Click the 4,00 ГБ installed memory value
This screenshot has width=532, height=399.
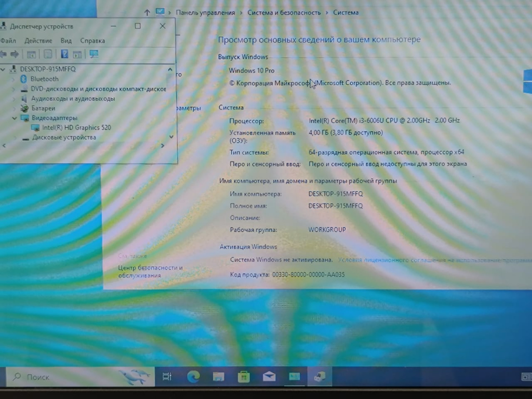pyautogui.click(x=345, y=133)
